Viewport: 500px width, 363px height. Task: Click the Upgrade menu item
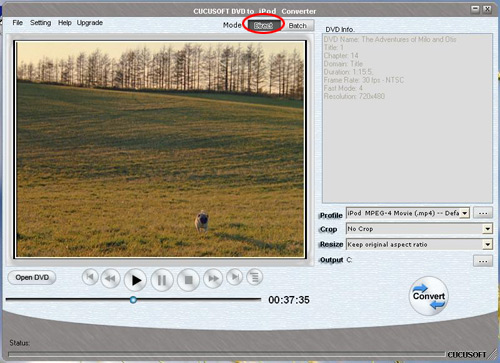click(x=90, y=23)
